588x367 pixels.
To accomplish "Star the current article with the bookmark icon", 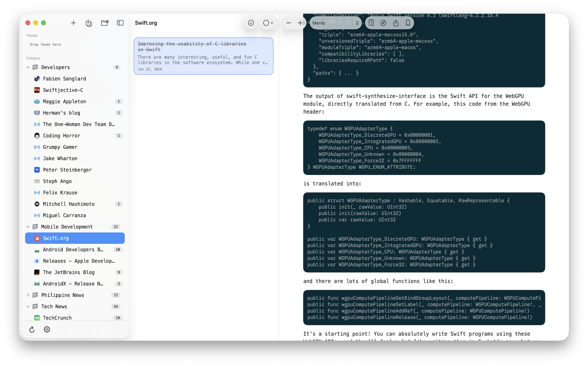I will coord(408,23).
